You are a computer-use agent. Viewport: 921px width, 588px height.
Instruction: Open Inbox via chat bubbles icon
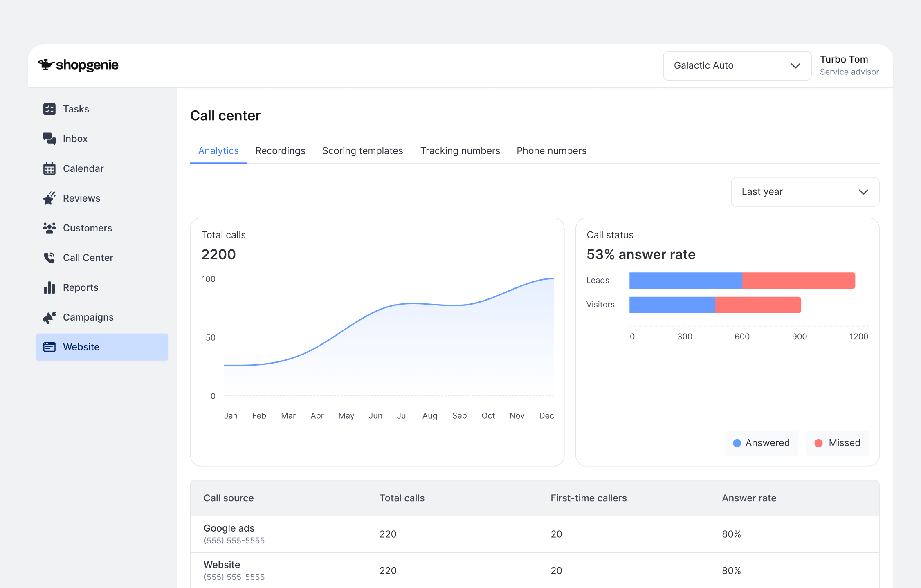[49, 139]
